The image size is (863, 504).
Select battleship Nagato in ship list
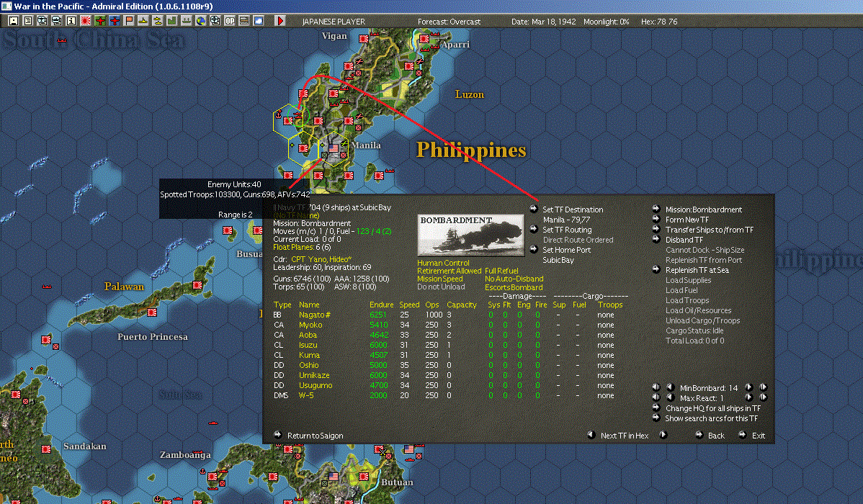coord(314,315)
